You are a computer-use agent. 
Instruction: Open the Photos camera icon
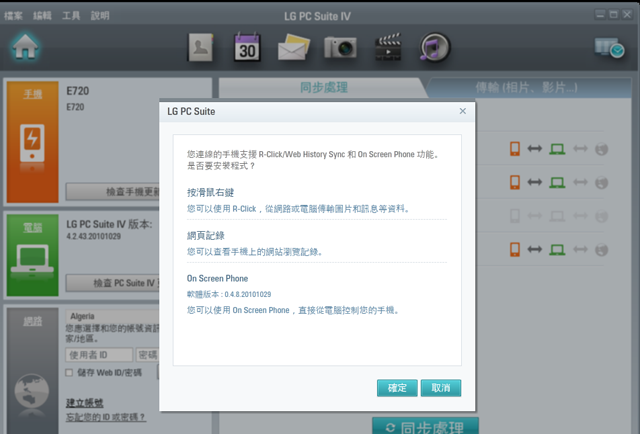340,47
